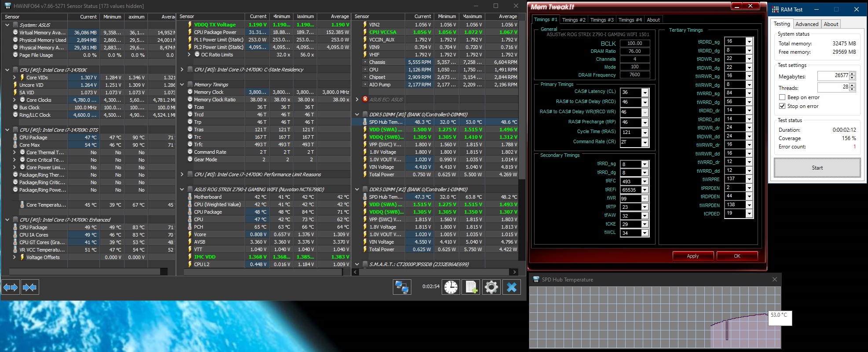Switch to Timings #3 tab in Mem TweakIt
Image resolution: width=868 pixels, height=352 pixels.
602,20
